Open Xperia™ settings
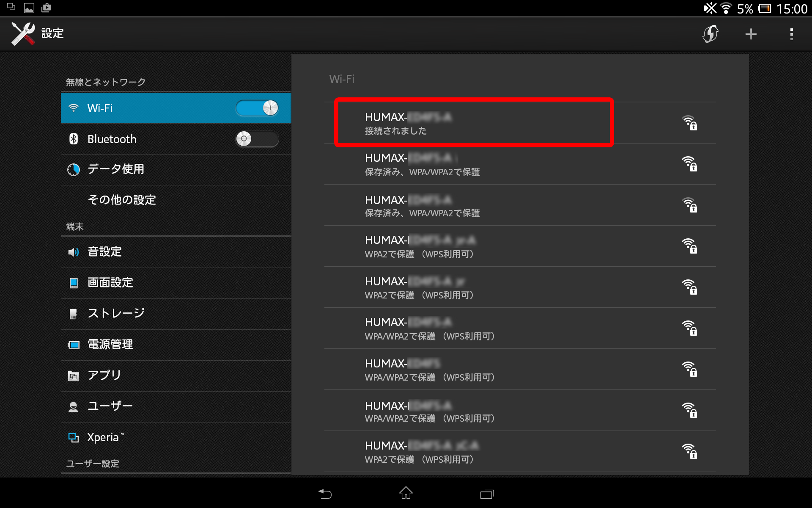 [176, 437]
